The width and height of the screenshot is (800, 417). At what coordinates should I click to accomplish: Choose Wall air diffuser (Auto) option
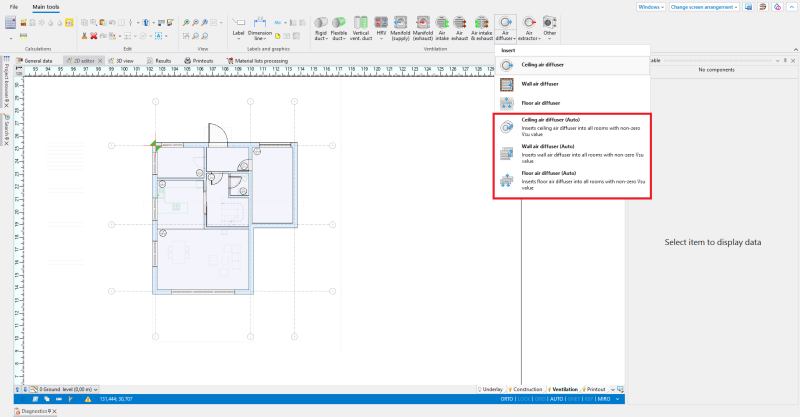(572, 154)
